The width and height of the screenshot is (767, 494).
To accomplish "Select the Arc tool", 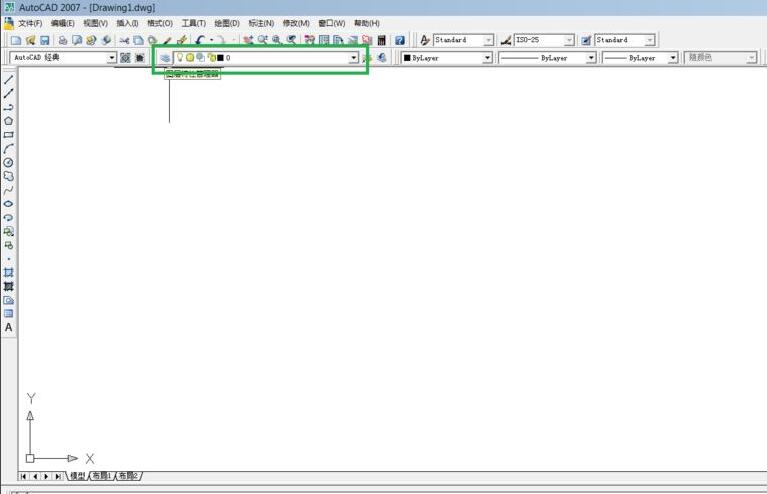I will (x=8, y=149).
